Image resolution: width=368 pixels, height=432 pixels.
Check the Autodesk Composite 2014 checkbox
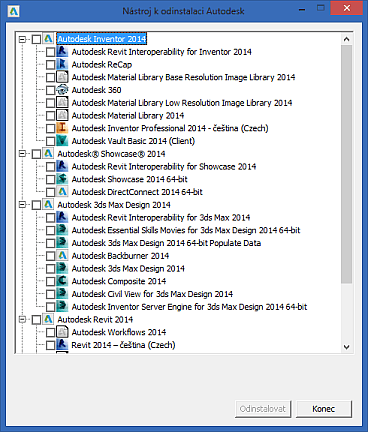pos(50,281)
